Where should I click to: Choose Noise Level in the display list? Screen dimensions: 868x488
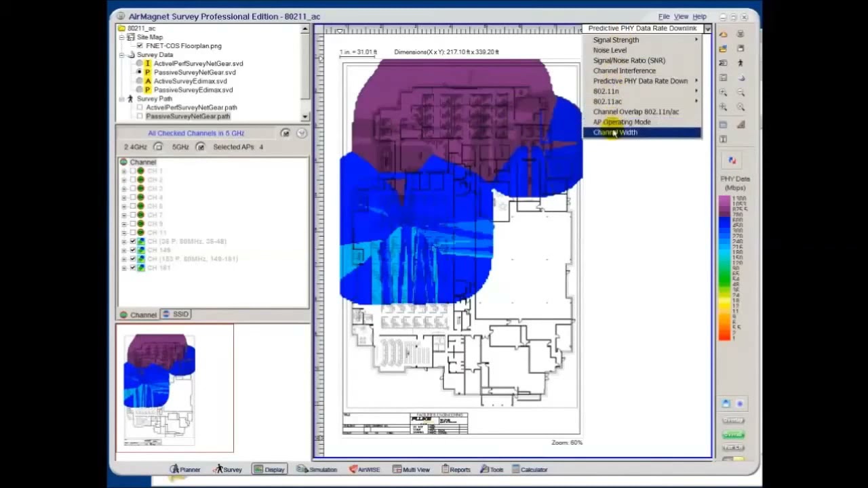[642, 50]
